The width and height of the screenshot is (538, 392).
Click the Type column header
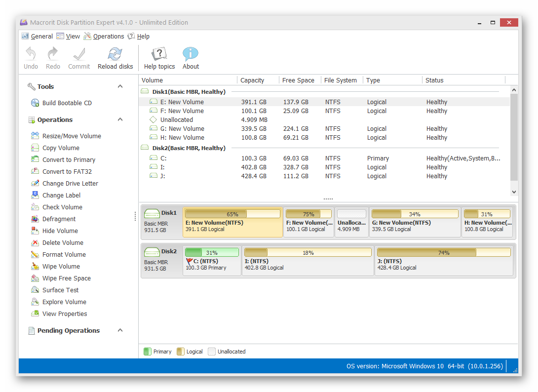(392, 80)
